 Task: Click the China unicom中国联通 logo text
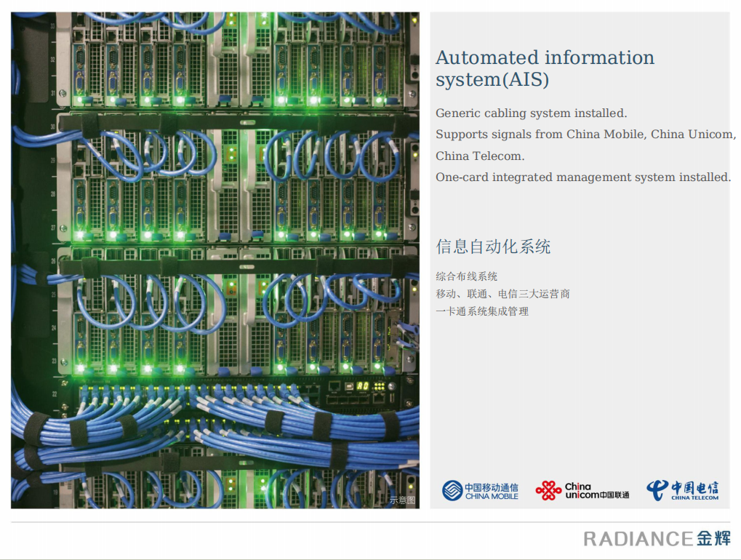[x=596, y=491]
